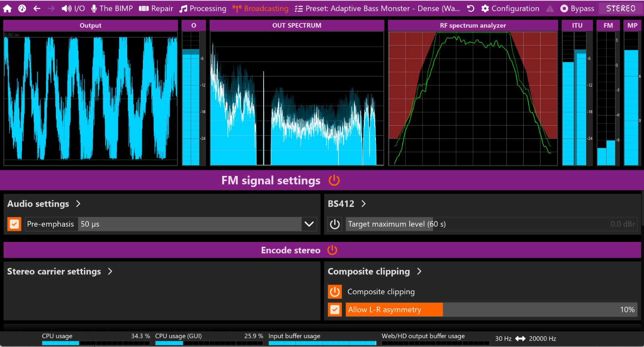Click the 34.3 % CPU value
Screen dimensions: 644x347
point(140,336)
